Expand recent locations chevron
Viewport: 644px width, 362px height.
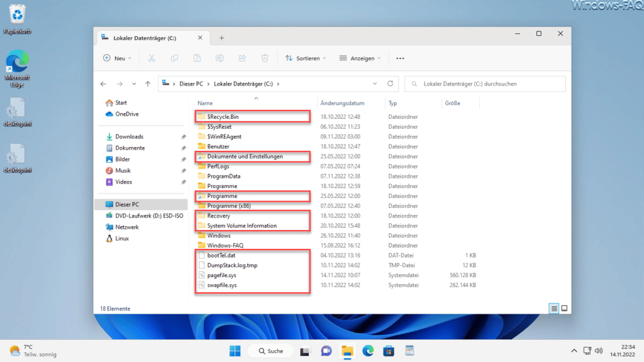click(134, 84)
